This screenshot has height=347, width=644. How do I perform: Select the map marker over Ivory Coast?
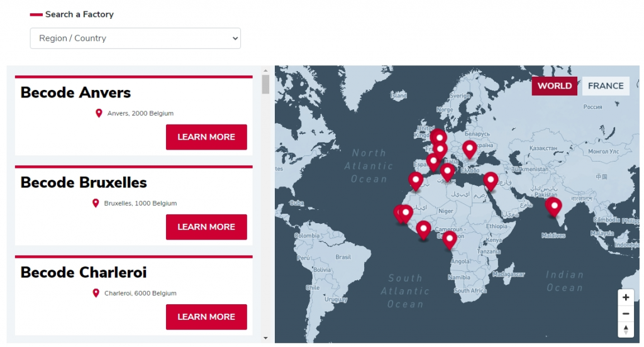point(423,230)
